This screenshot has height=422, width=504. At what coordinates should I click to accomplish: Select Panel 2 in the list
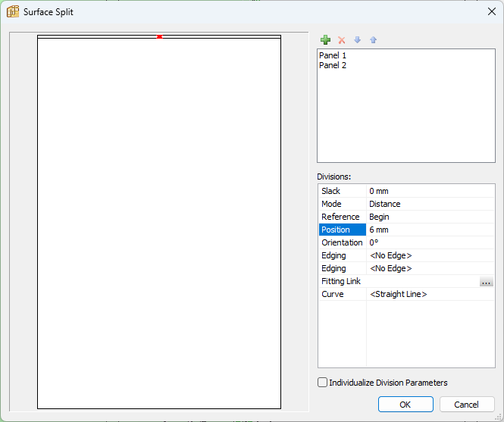click(x=333, y=65)
